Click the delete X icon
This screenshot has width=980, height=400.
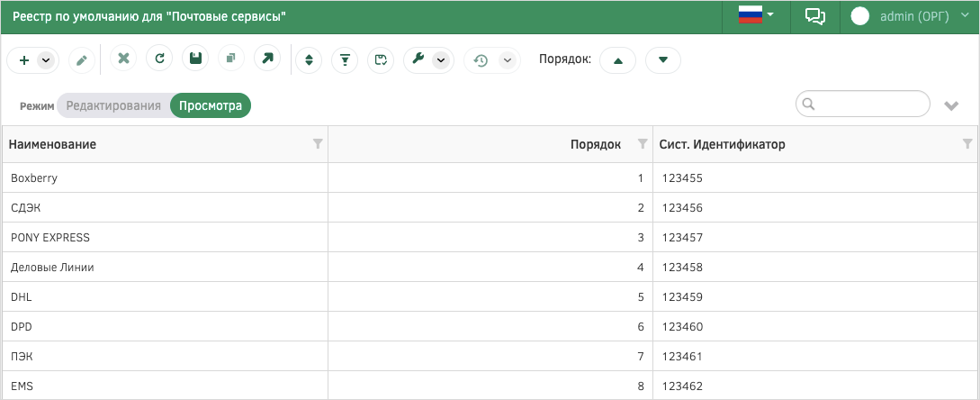pos(123,59)
